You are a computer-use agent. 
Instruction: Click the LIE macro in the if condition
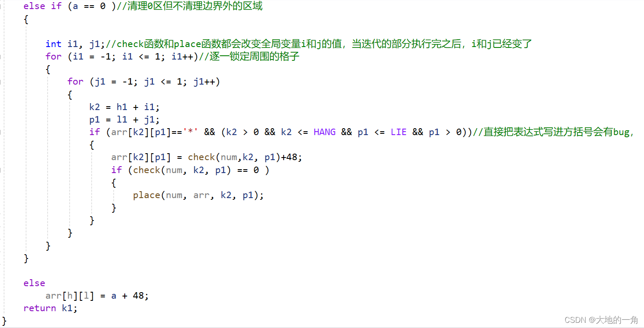pos(399,132)
